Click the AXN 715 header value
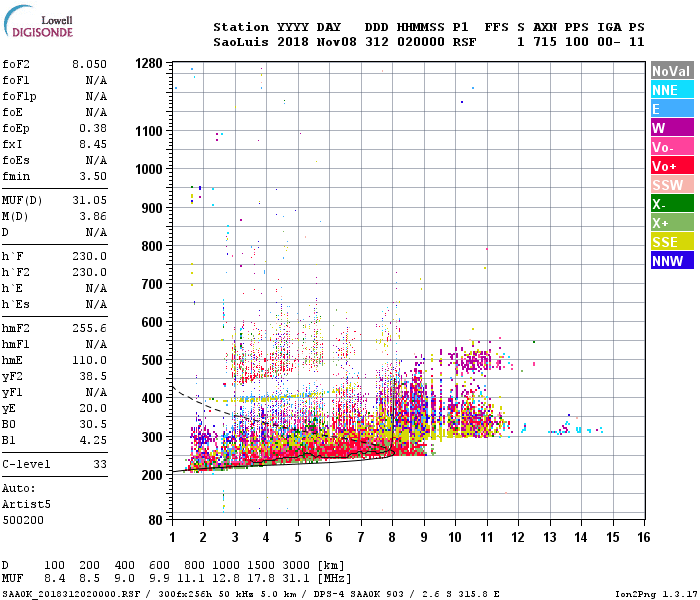700x600 pixels. [545, 42]
